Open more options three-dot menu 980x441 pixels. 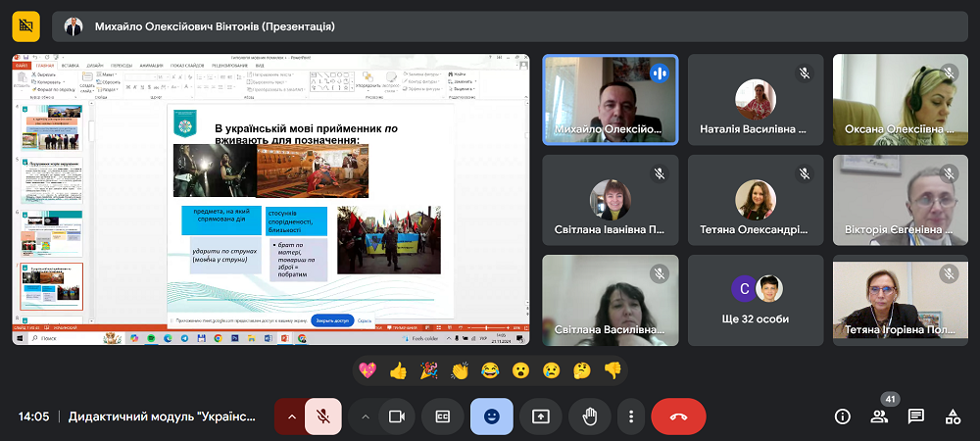coord(632,416)
